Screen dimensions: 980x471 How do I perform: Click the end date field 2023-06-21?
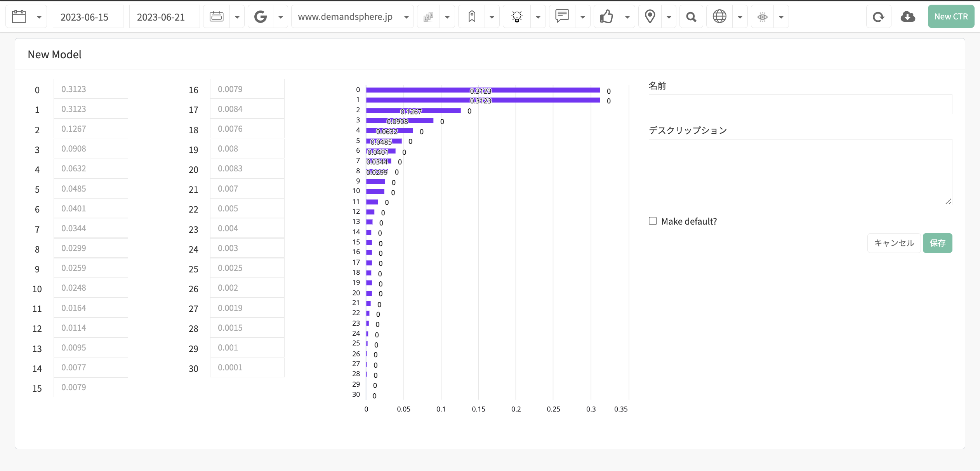point(164,17)
